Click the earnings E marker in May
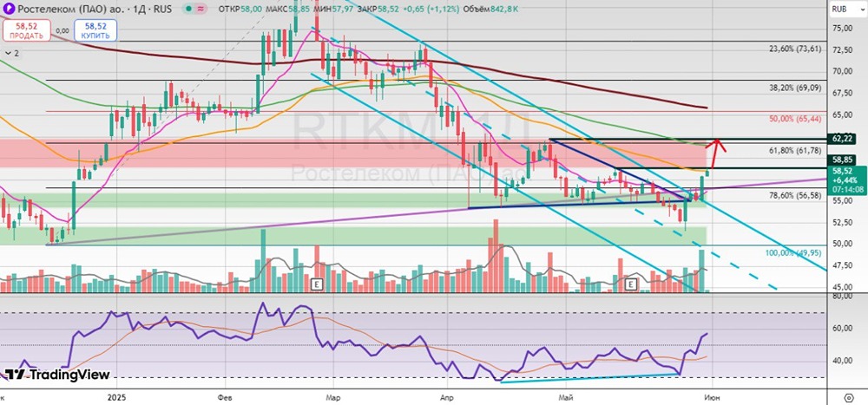 tap(630, 284)
